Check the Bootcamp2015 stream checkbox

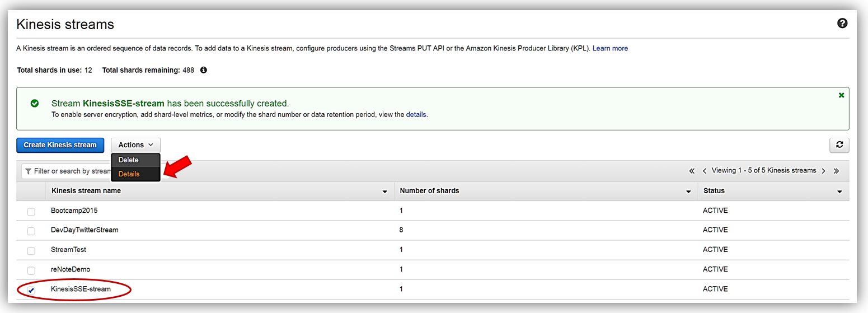pyautogui.click(x=31, y=212)
